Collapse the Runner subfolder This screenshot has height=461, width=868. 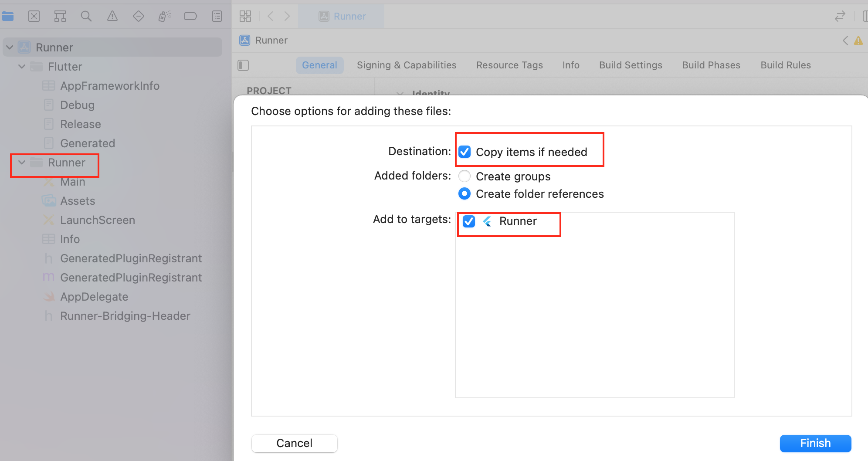coord(22,162)
